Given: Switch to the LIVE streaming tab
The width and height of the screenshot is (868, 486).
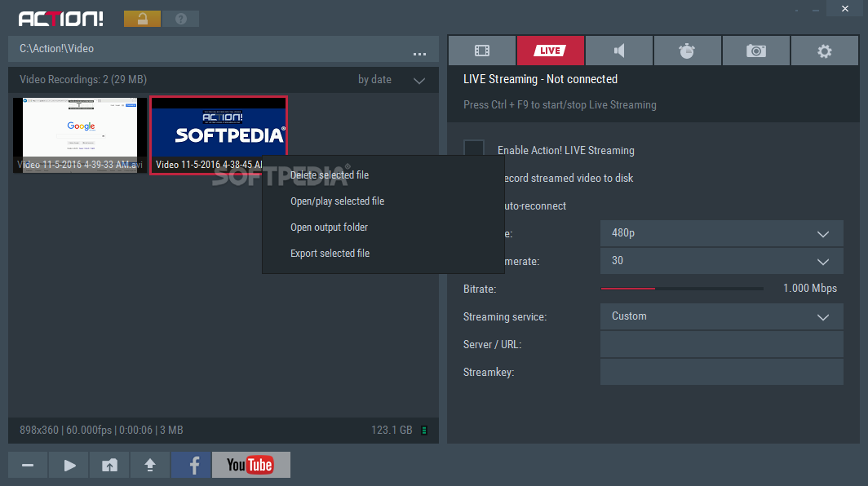Looking at the screenshot, I should (x=550, y=51).
